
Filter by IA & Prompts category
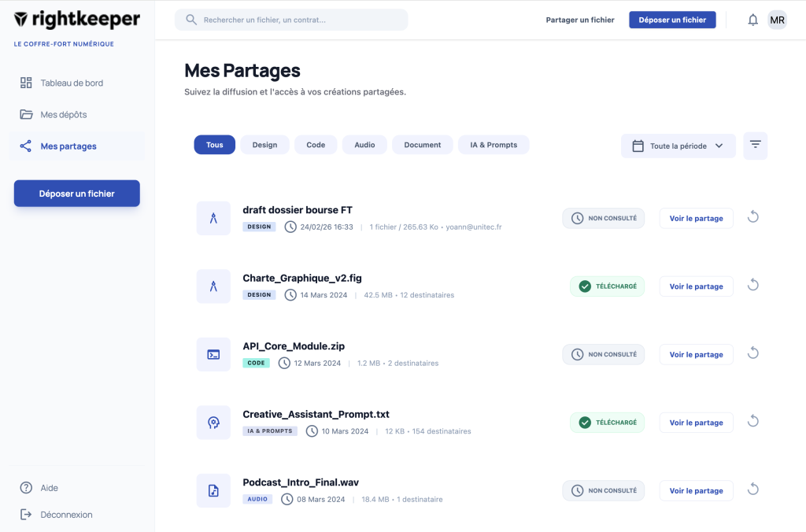[x=494, y=145]
